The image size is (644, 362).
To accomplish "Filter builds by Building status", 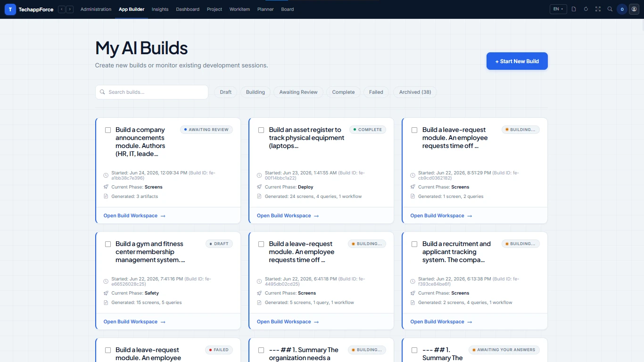I will (256, 92).
